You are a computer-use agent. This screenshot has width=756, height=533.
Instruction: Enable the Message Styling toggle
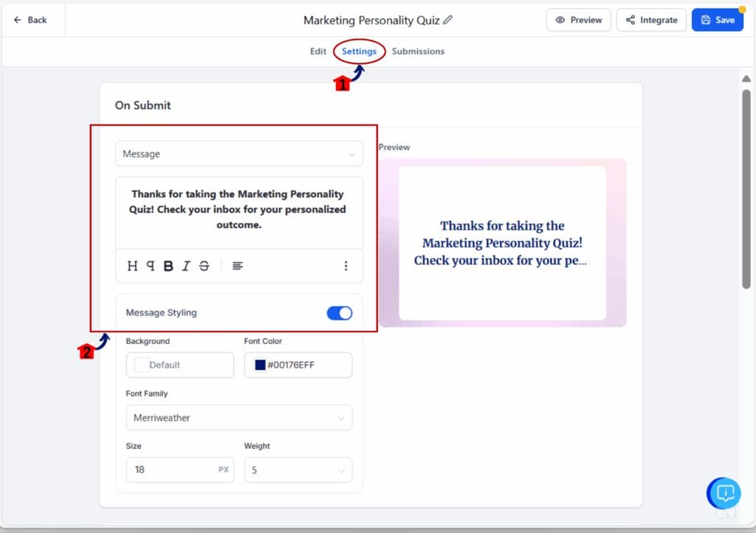point(339,312)
